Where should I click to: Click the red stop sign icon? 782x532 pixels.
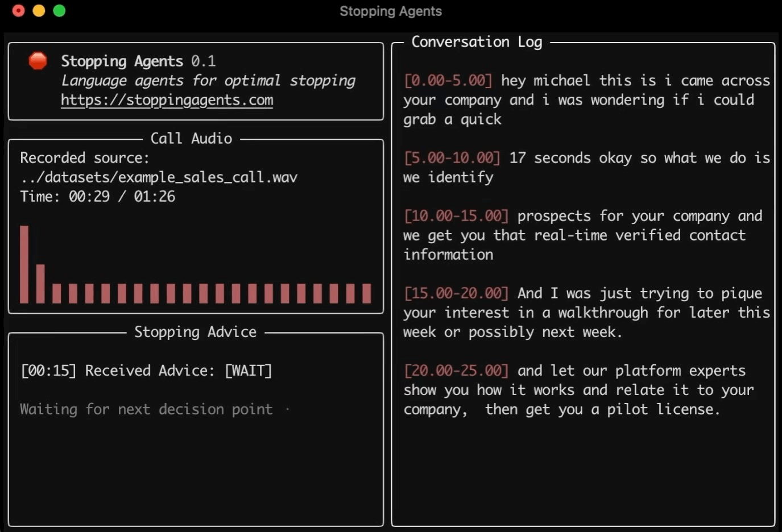click(38, 61)
